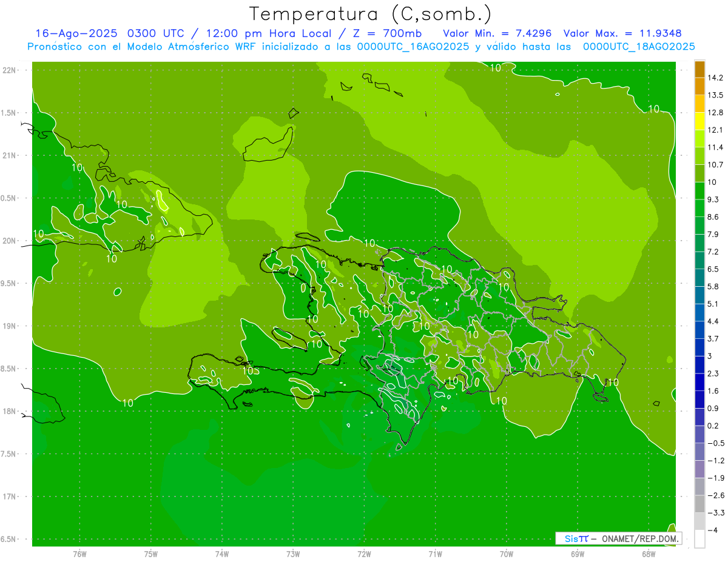The width and height of the screenshot is (728, 562).
Task: Click the blue "Sisπ" logo text
Action: 576,538
